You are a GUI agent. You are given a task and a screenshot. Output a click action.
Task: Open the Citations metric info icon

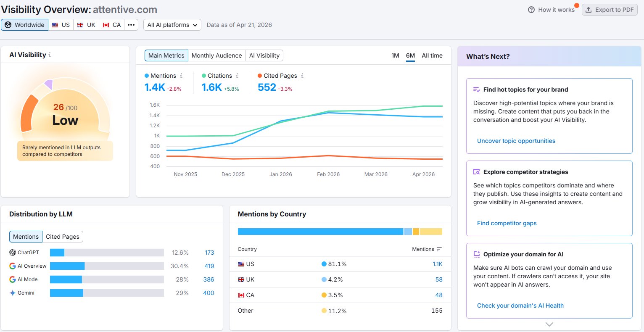point(237,76)
